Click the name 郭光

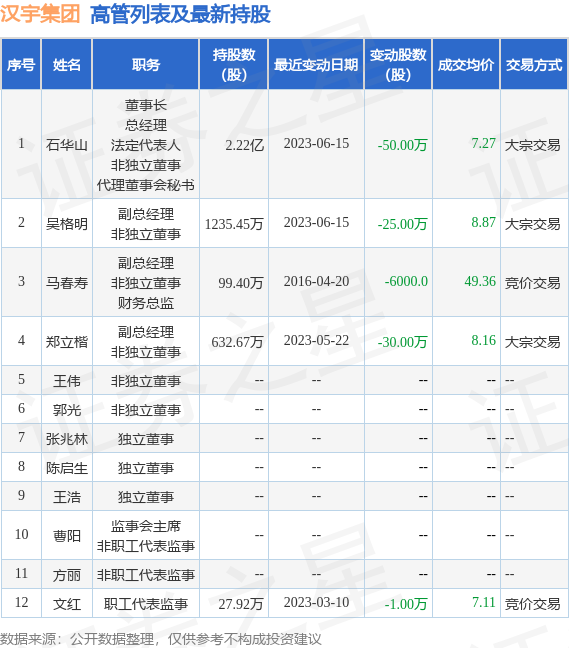pyautogui.click(x=67, y=410)
